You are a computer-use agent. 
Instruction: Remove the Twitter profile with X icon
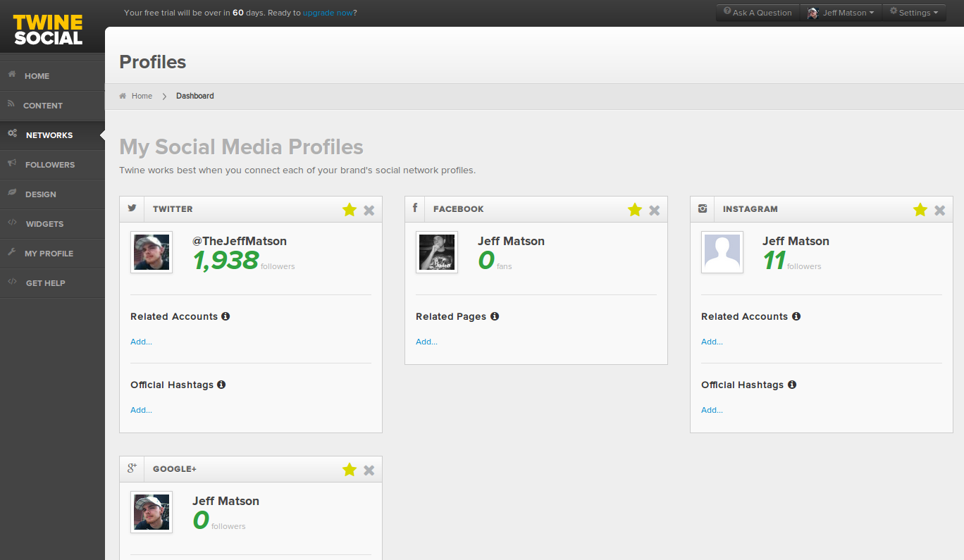click(369, 210)
